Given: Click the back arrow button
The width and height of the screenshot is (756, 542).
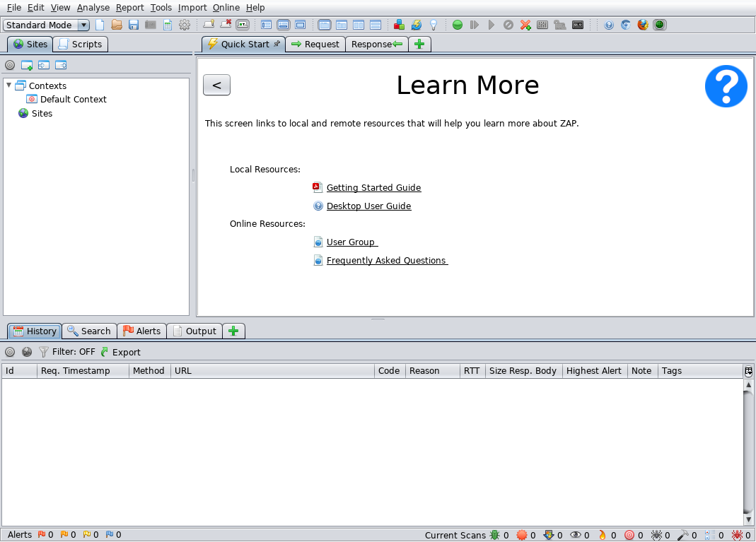Looking at the screenshot, I should pos(216,86).
